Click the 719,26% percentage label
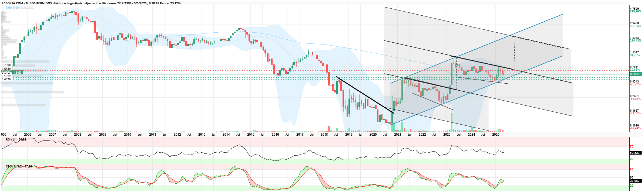Viewport: 644px width, 192px height. point(635,12)
